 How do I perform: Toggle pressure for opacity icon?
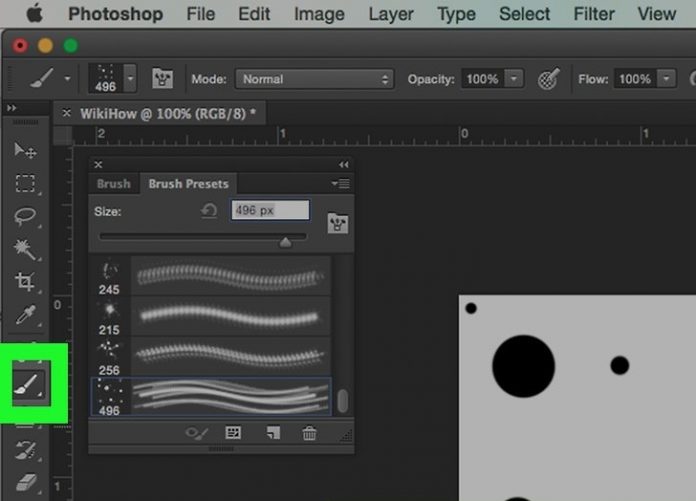[x=548, y=79]
